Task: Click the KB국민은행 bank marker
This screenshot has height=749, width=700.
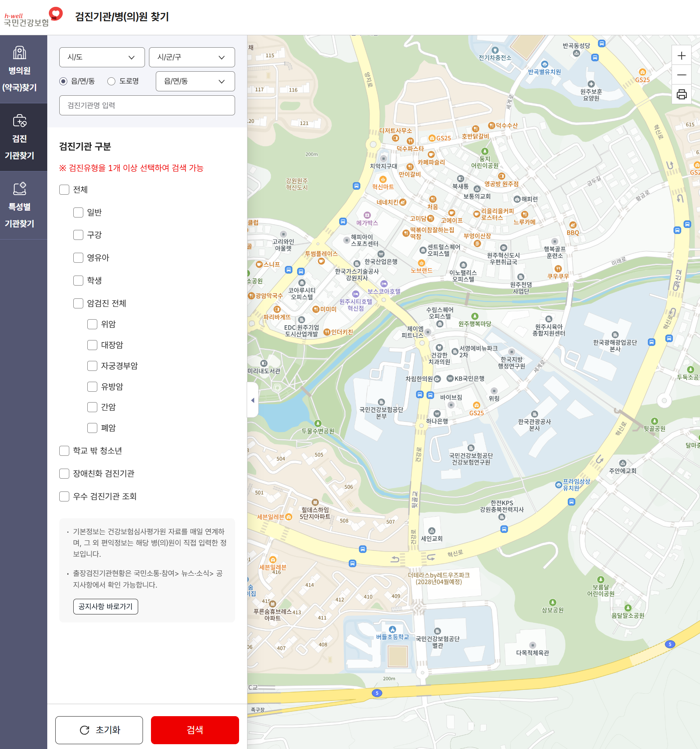Action: pyautogui.click(x=450, y=379)
